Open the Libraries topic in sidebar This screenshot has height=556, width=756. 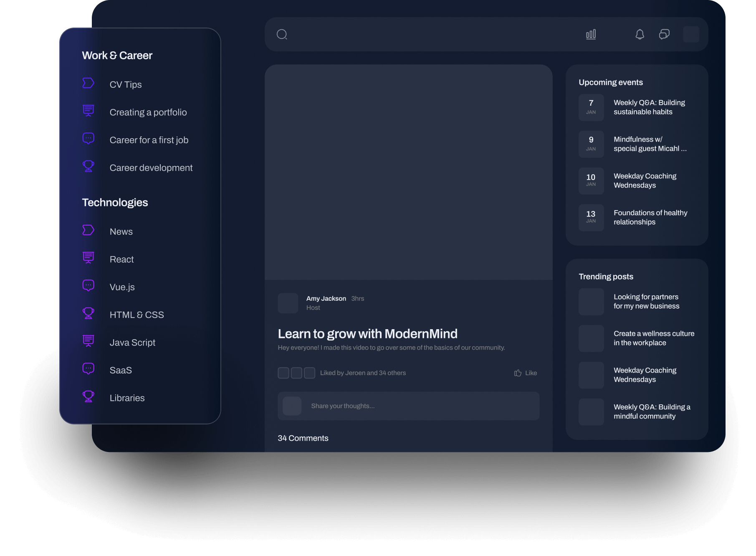pyautogui.click(x=127, y=398)
